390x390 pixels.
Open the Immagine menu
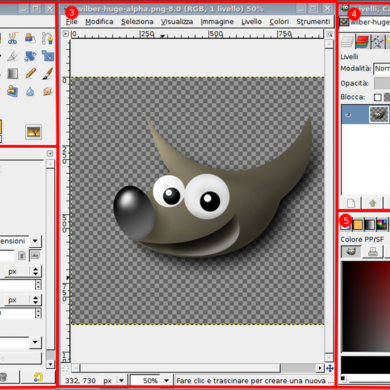(217, 22)
